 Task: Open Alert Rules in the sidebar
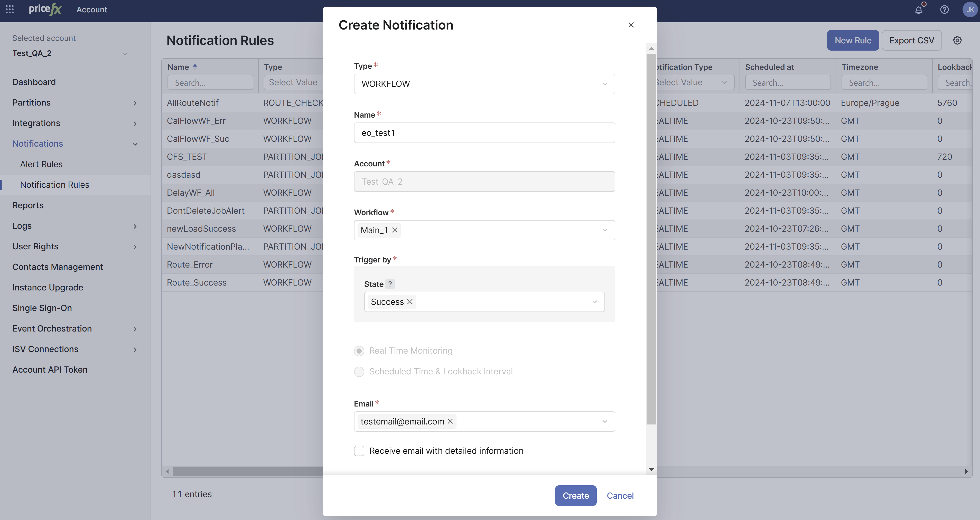tap(41, 164)
